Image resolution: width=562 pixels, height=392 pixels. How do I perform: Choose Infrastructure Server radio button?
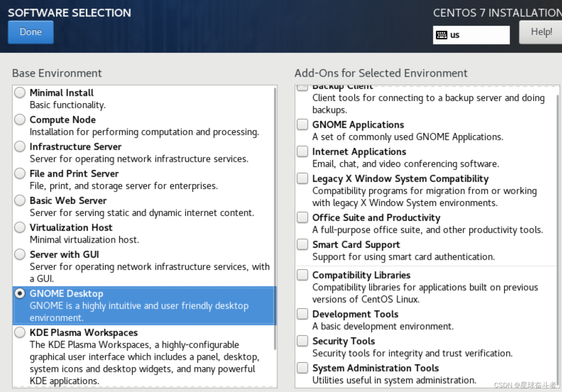pos(20,147)
